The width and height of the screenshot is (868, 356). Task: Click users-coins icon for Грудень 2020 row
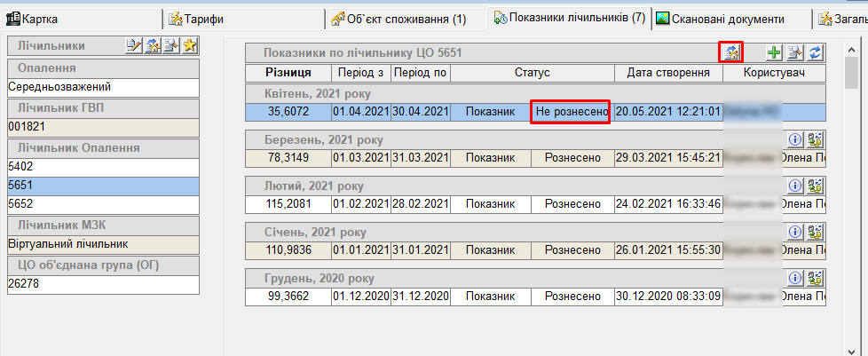pyautogui.click(x=815, y=277)
